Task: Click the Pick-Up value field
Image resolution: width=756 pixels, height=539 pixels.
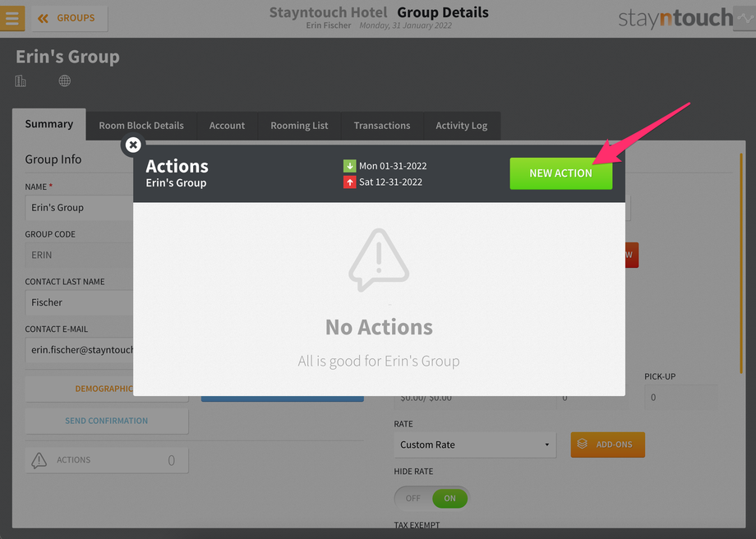Action: point(681,398)
